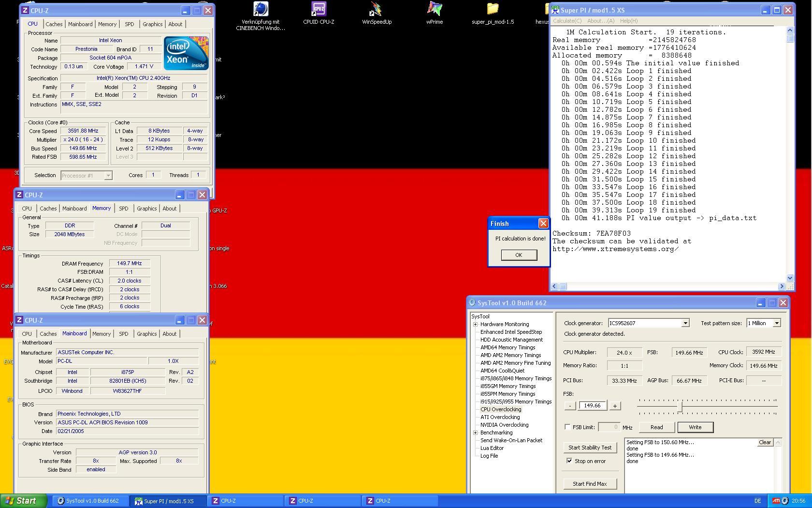Increase FSB with plus button

[x=614, y=405]
